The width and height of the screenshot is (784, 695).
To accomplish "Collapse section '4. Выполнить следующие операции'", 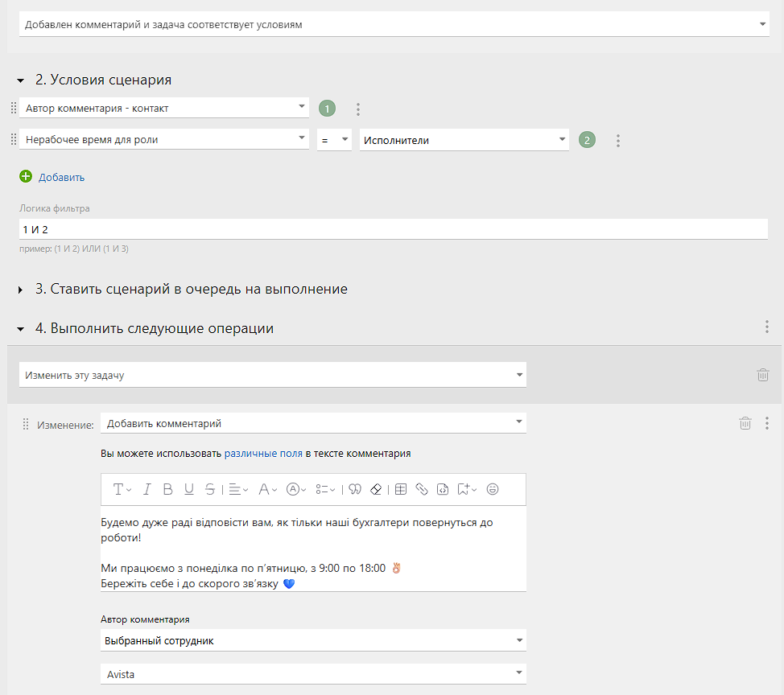I will 20,329.
